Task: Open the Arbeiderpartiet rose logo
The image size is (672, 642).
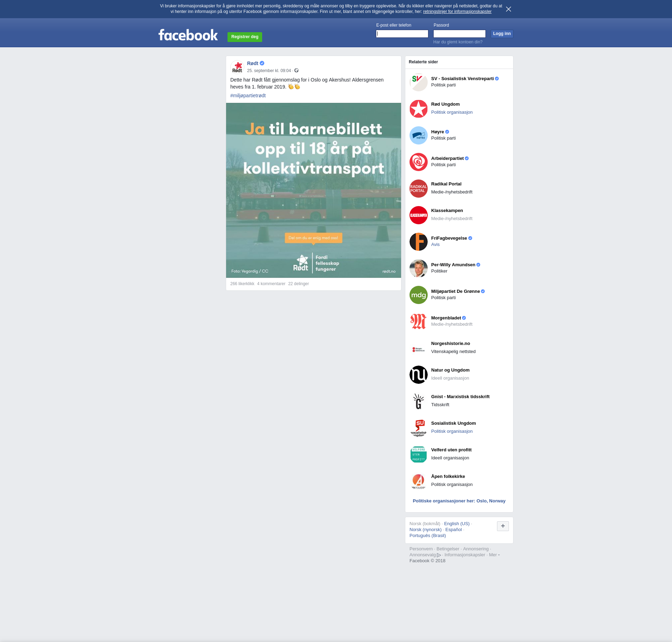Action: (419, 162)
